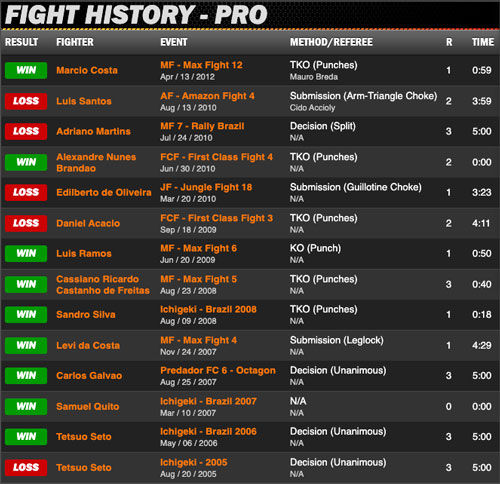Open Ichigeki - Brazil 2007 event
The height and width of the screenshot is (484, 500).
(208, 401)
